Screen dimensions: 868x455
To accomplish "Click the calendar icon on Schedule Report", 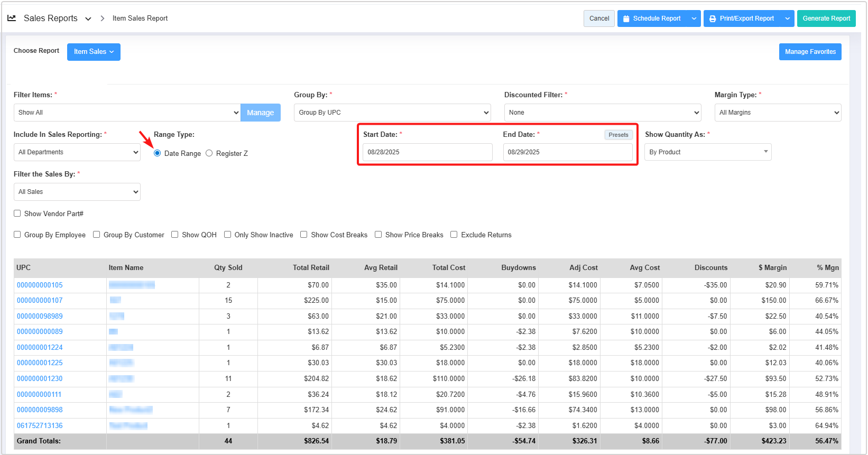I will pos(626,18).
